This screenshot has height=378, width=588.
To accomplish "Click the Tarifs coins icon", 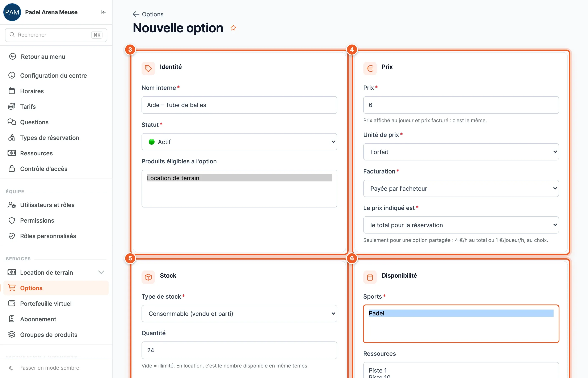I will click(12, 106).
